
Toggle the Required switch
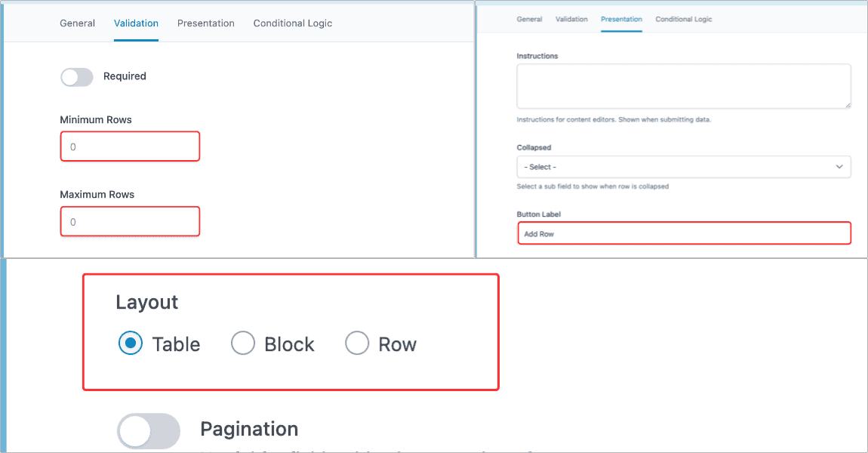click(x=77, y=77)
